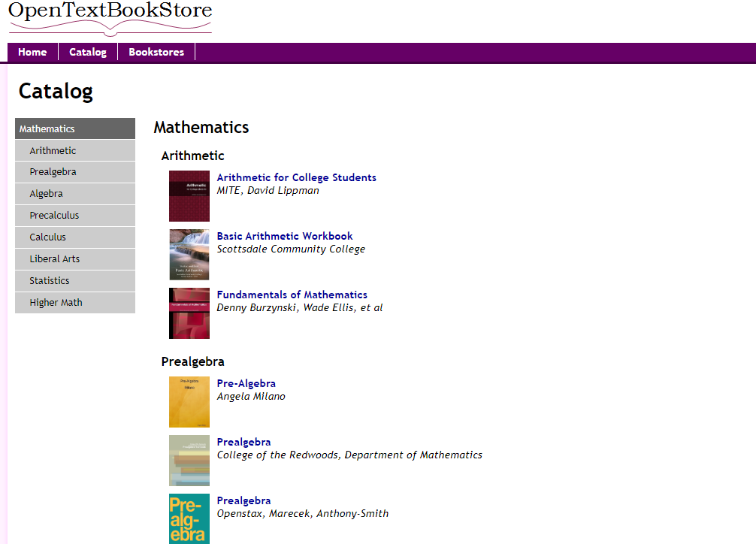Click Angela Milano author text
The image size is (756, 544).
point(251,397)
